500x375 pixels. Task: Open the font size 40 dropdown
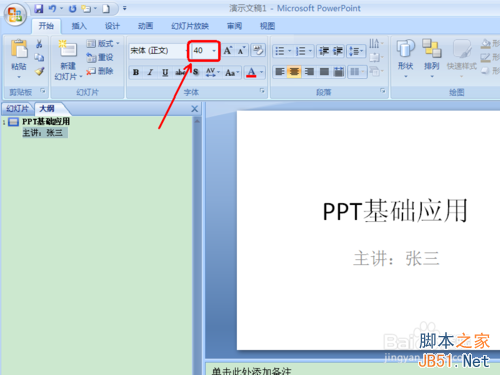(x=214, y=51)
